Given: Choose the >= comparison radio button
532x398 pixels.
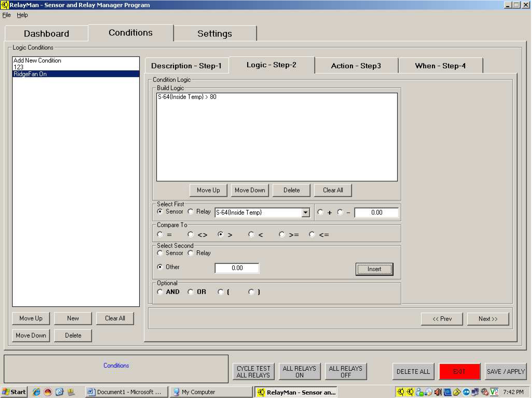Looking at the screenshot, I should pyautogui.click(x=282, y=234).
